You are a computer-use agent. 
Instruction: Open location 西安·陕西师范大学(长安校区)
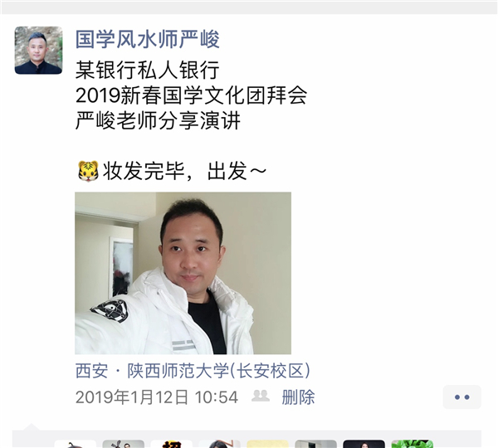pyautogui.click(x=193, y=371)
